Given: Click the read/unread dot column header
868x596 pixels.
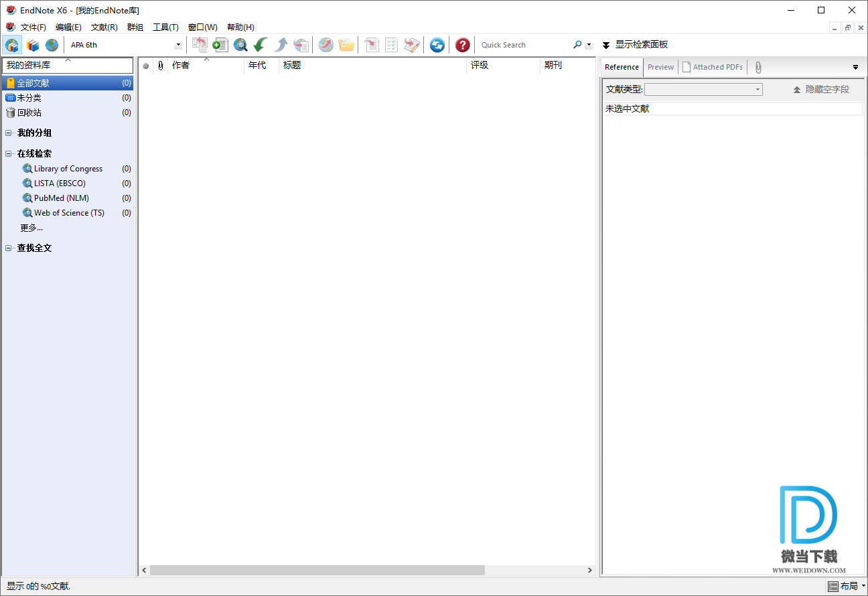Looking at the screenshot, I should pyautogui.click(x=145, y=65).
